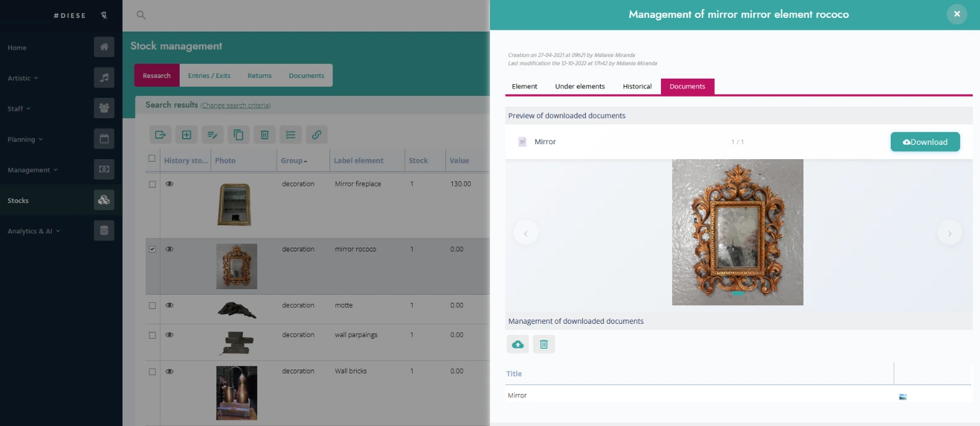
Task: Expand the Artistic sidebar menu
Action: pos(23,78)
